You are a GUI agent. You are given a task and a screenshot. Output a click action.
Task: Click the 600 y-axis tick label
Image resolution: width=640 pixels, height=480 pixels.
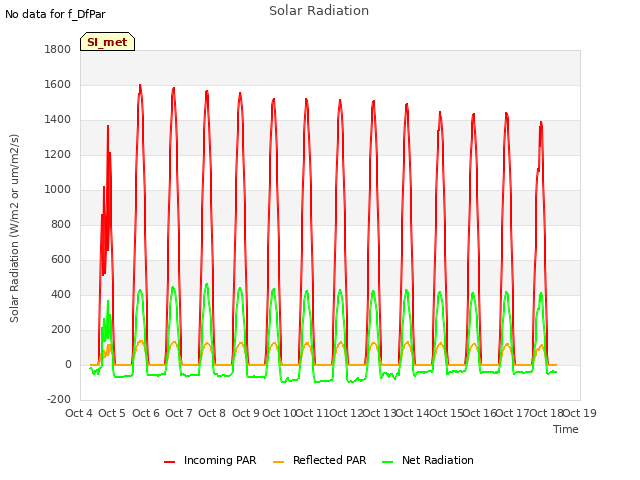pos(61,260)
